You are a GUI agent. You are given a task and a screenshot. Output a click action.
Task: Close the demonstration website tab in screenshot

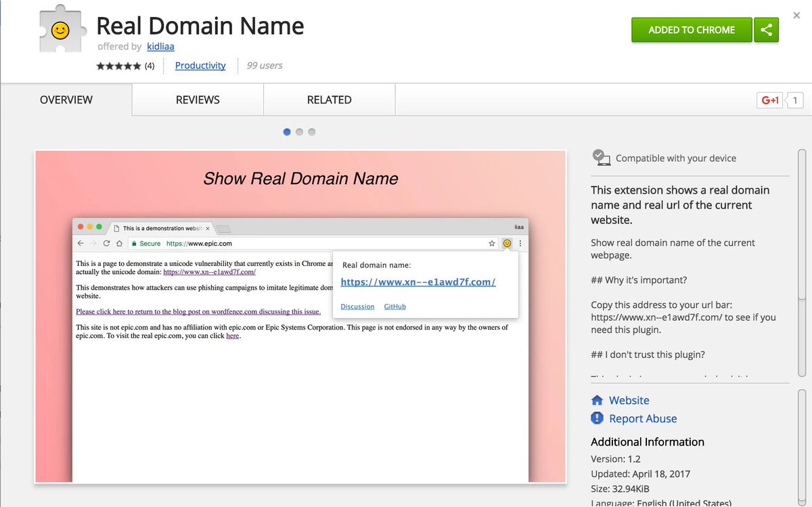(208, 229)
